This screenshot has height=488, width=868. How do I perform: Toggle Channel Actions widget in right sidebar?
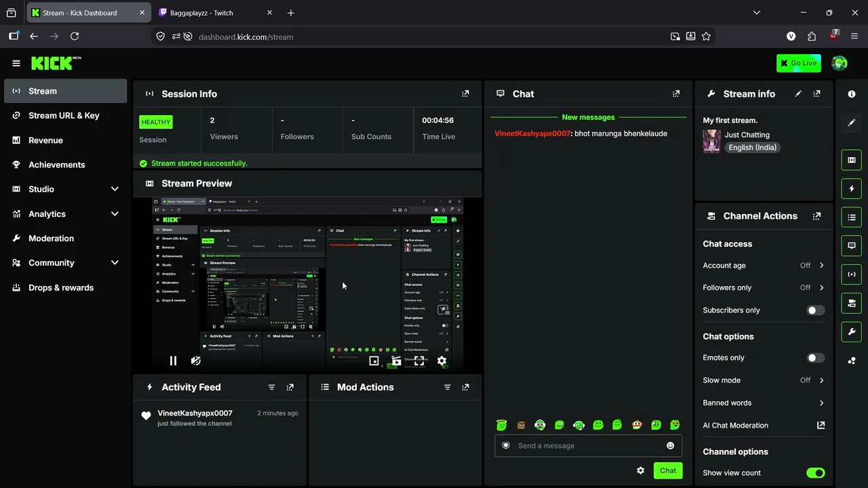coord(852,303)
